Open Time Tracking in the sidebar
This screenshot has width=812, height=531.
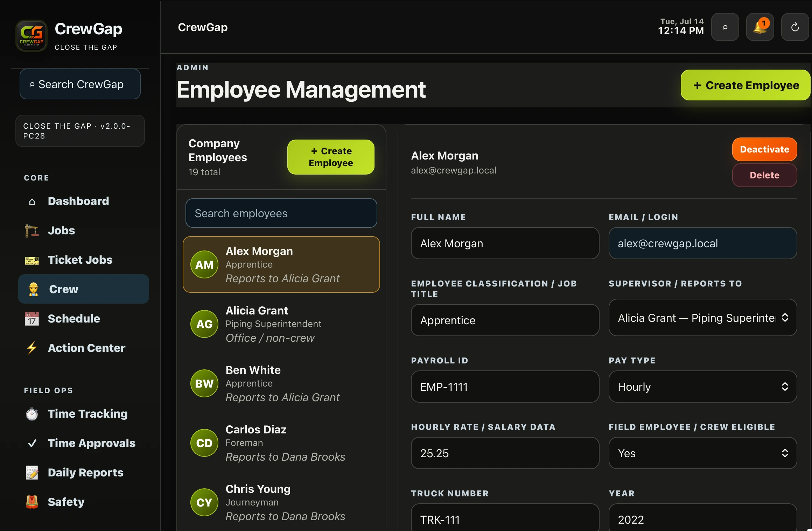[x=83, y=414]
